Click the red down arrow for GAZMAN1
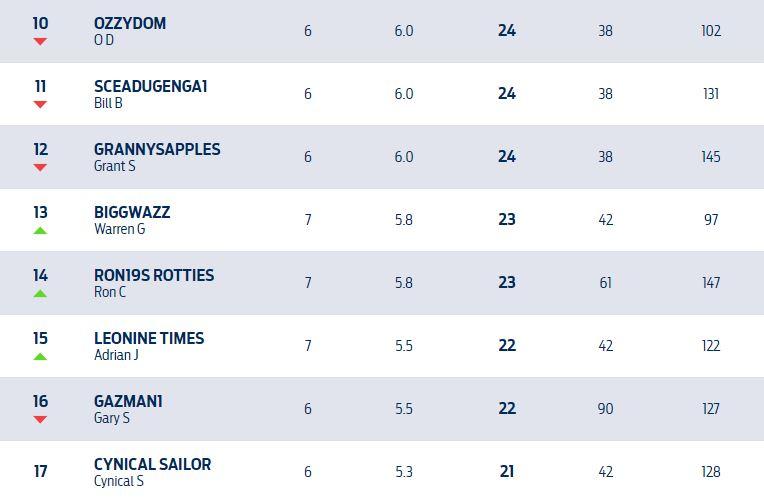 [40, 419]
